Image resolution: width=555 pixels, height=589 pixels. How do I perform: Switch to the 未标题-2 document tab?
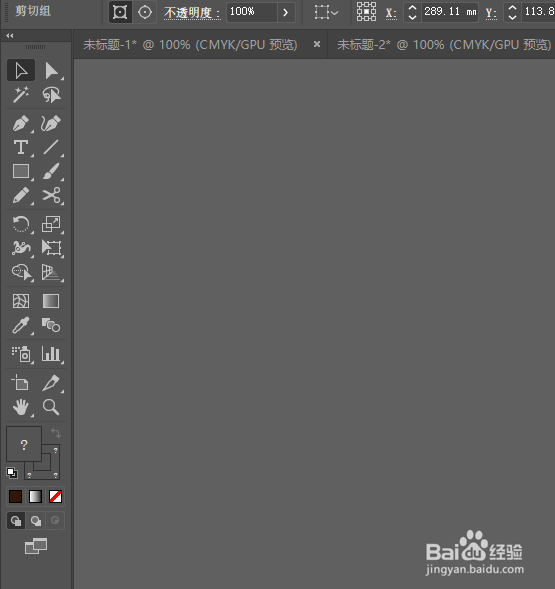(x=444, y=45)
